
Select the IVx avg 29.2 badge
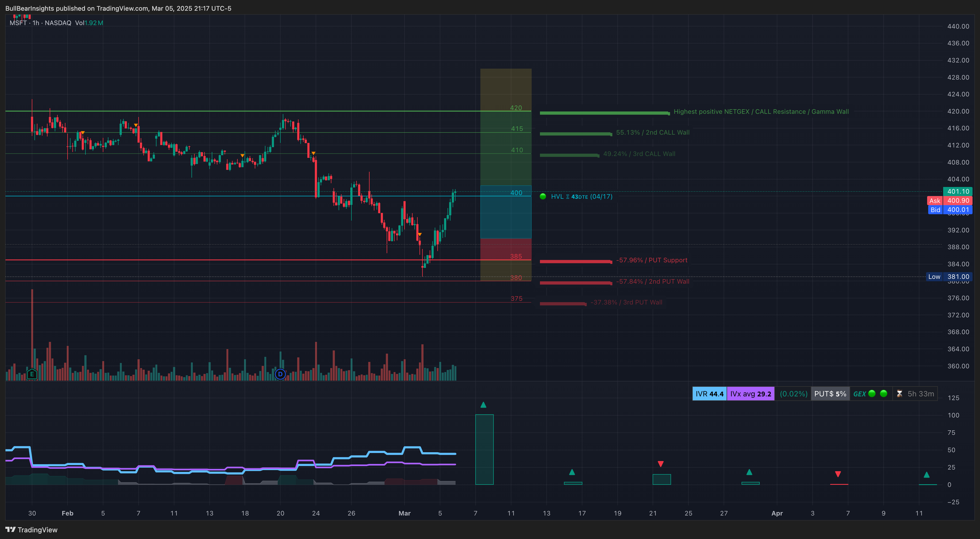tap(751, 394)
